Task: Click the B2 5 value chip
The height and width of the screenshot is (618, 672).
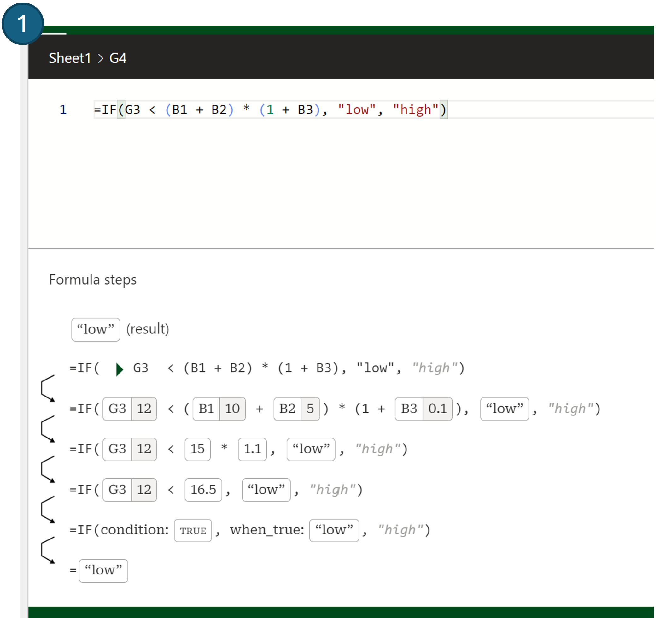Action: (296, 409)
